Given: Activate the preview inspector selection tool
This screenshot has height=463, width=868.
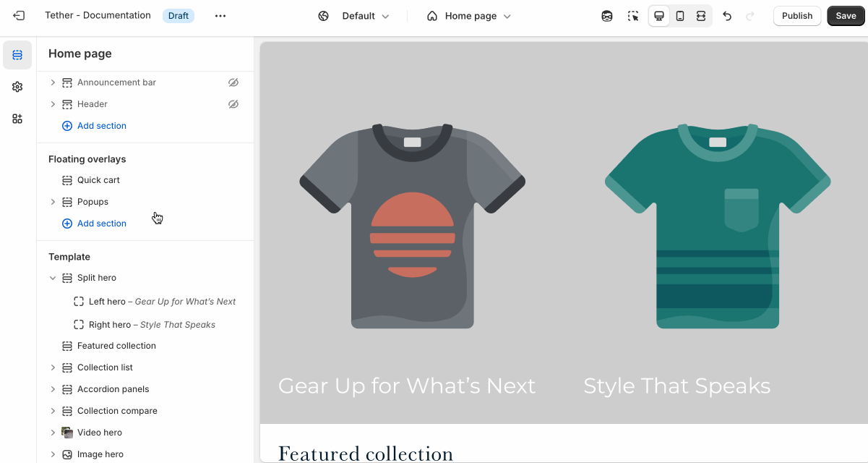Looking at the screenshot, I should (633, 16).
